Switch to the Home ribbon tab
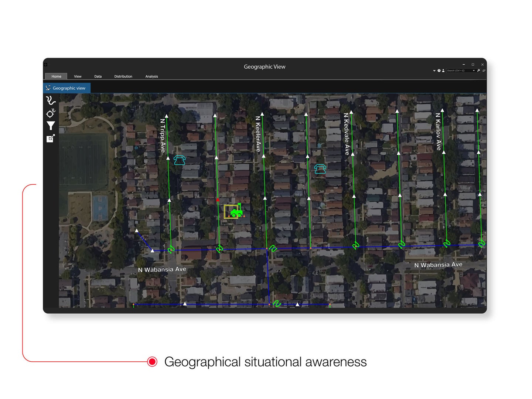This screenshot has height=399, width=532. (x=56, y=76)
